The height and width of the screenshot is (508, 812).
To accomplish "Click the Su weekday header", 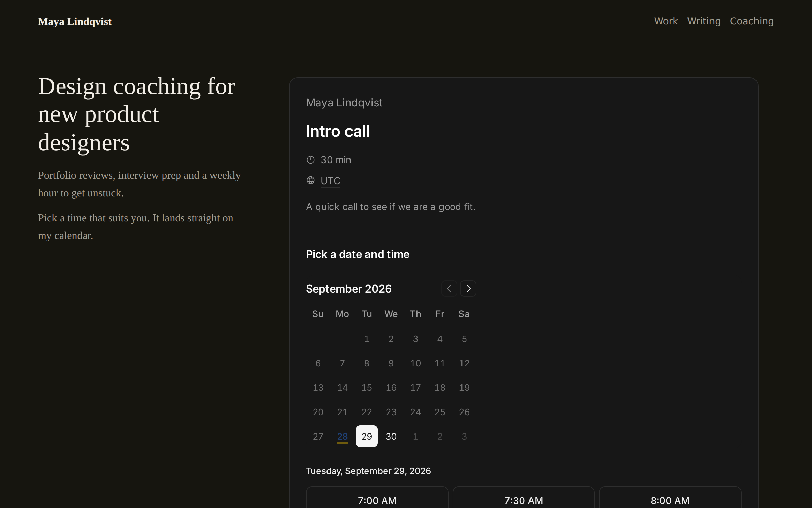I will click(318, 314).
